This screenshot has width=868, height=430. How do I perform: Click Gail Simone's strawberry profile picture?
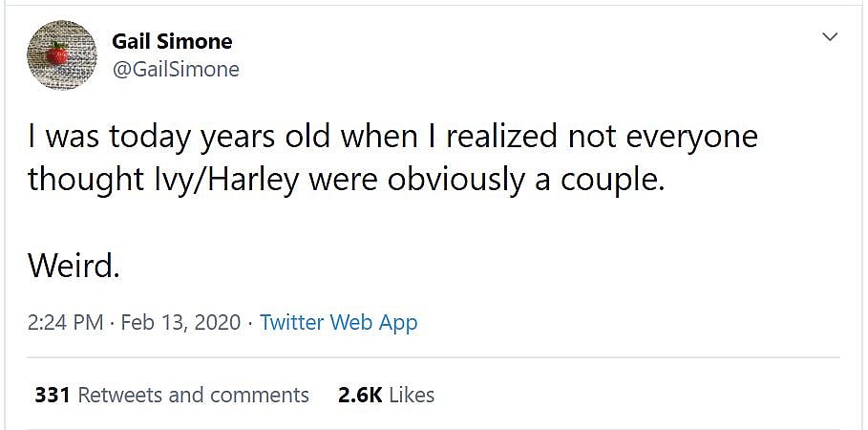[60, 54]
